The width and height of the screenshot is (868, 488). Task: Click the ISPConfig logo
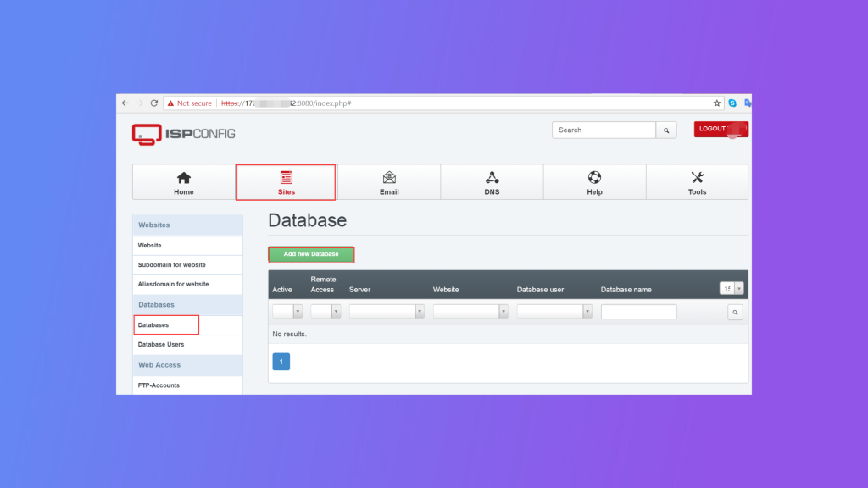pyautogui.click(x=181, y=134)
